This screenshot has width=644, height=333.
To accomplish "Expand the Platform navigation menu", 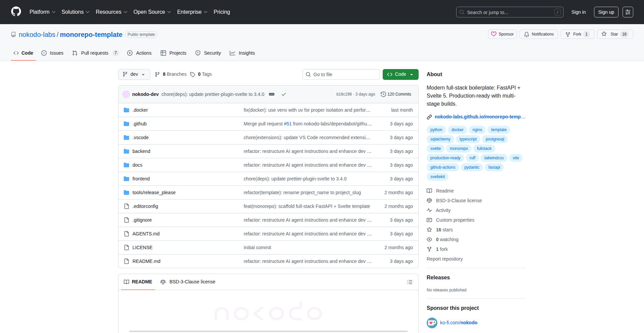I will pos(42,12).
